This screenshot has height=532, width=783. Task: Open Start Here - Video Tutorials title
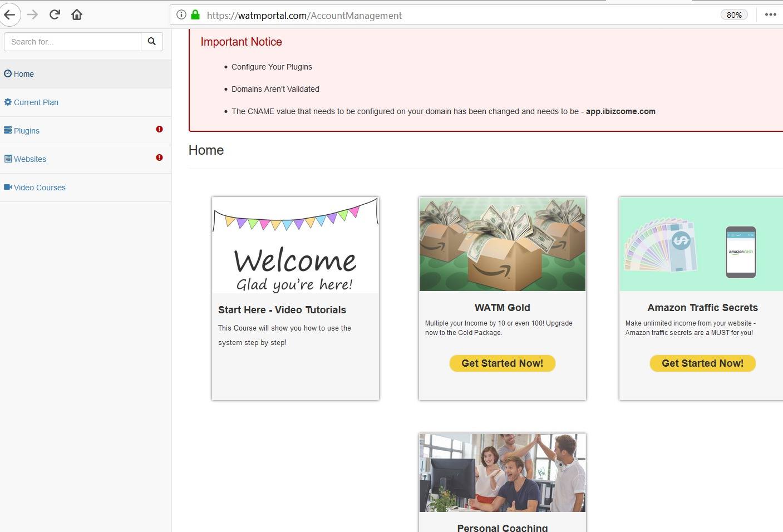[x=282, y=310]
